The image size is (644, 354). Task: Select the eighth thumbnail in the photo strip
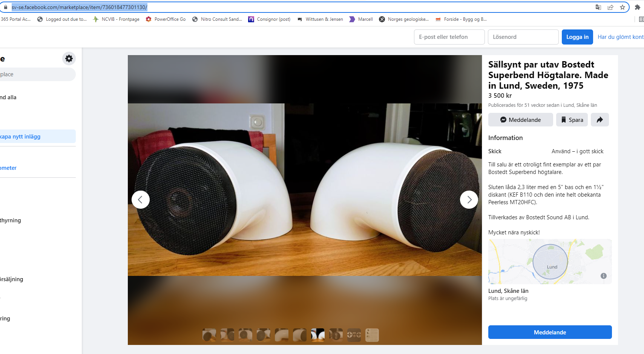(336, 335)
